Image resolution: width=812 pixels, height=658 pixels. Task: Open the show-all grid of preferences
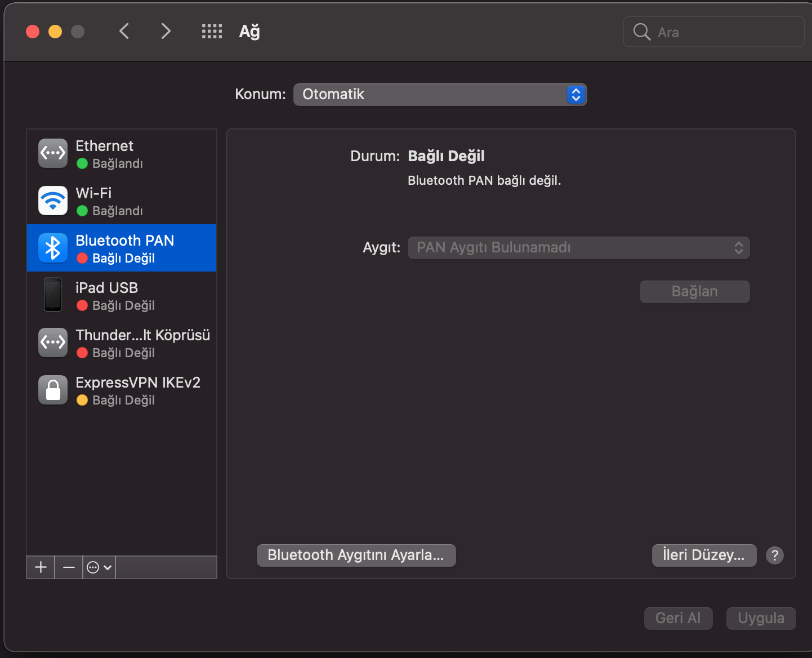[212, 32]
